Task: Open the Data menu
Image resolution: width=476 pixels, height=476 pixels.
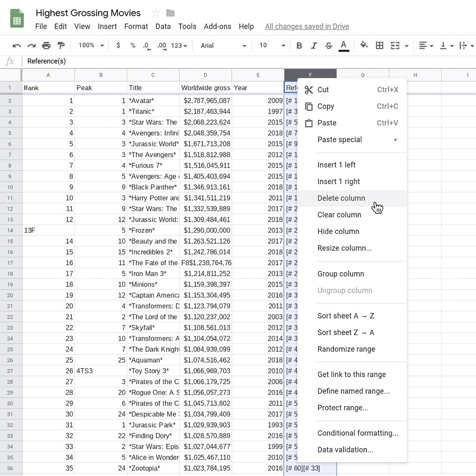Action: [163, 26]
